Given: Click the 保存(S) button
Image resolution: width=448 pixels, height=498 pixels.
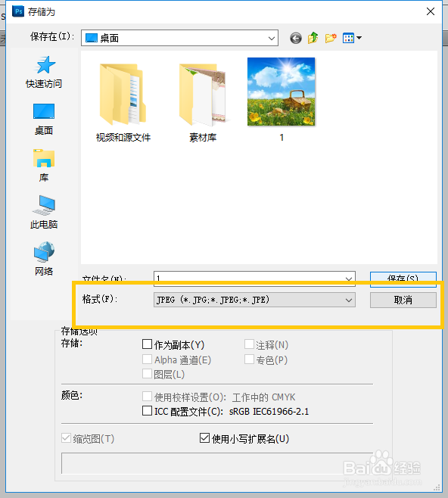Looking at the screenshot, I should click(403, 279).
